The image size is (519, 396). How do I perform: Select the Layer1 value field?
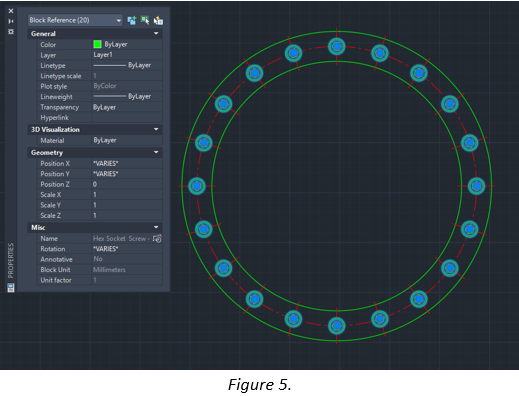(x=127, y=55)
